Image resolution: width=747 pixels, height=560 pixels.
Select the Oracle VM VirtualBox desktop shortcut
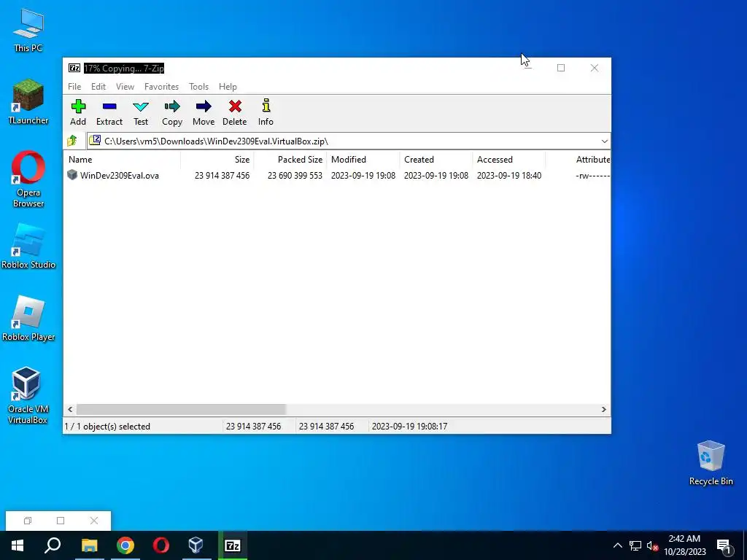[27, 395]
